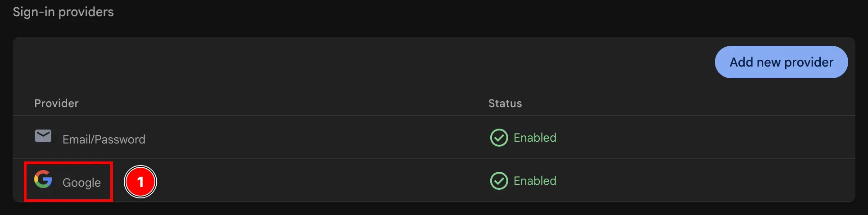
Task: Click the Add new provider button
Action: click(x=781, y=62)
